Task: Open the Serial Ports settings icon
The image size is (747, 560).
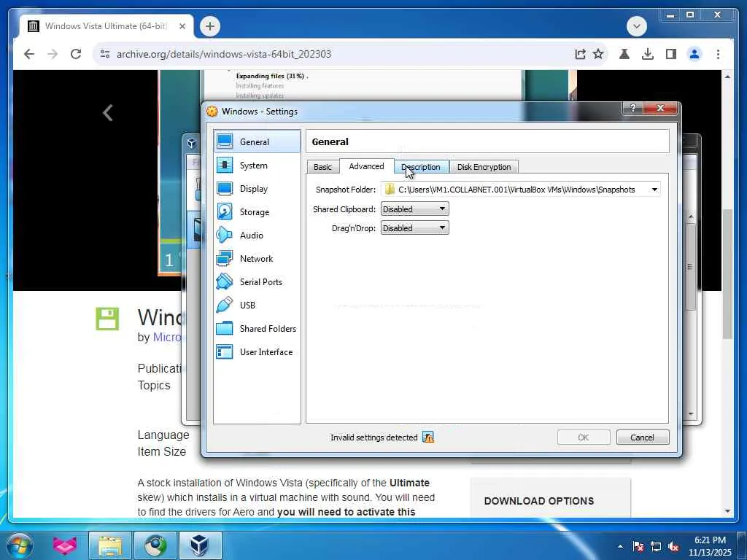Action: [225, 281]
